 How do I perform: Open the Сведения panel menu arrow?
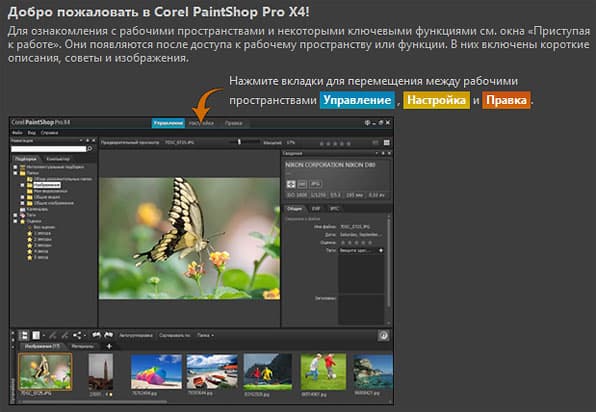376,153
